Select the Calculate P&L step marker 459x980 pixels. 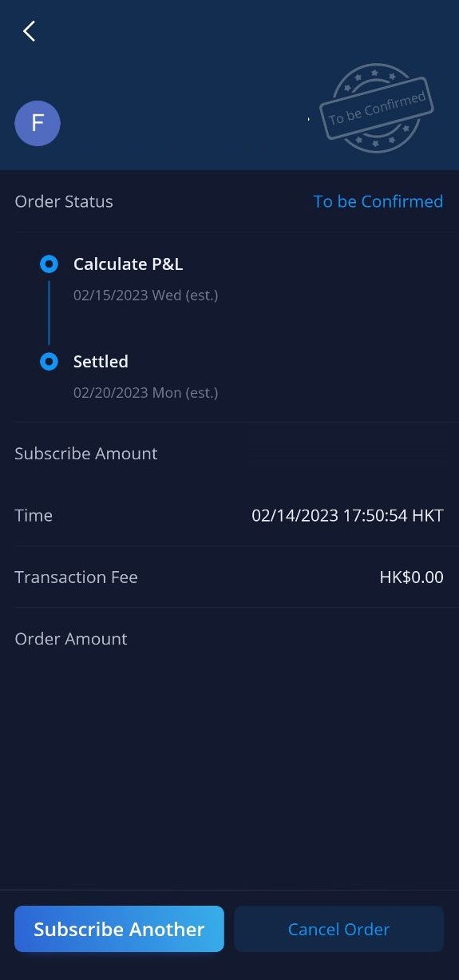coord(49,264)
